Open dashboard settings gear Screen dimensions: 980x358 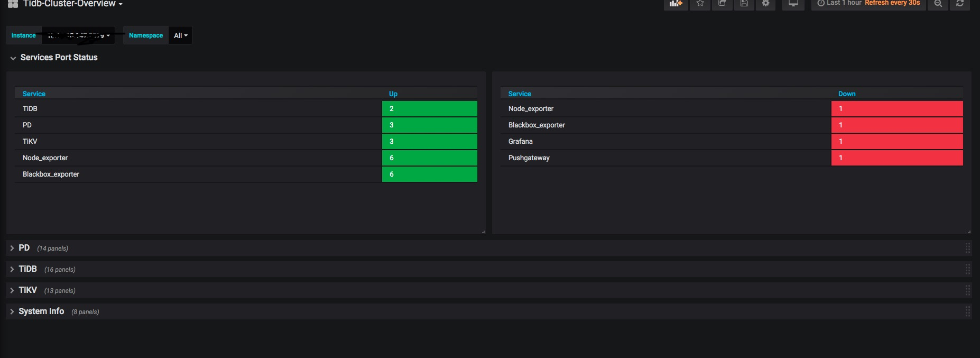pyautogui.click(x=765, y=4)
